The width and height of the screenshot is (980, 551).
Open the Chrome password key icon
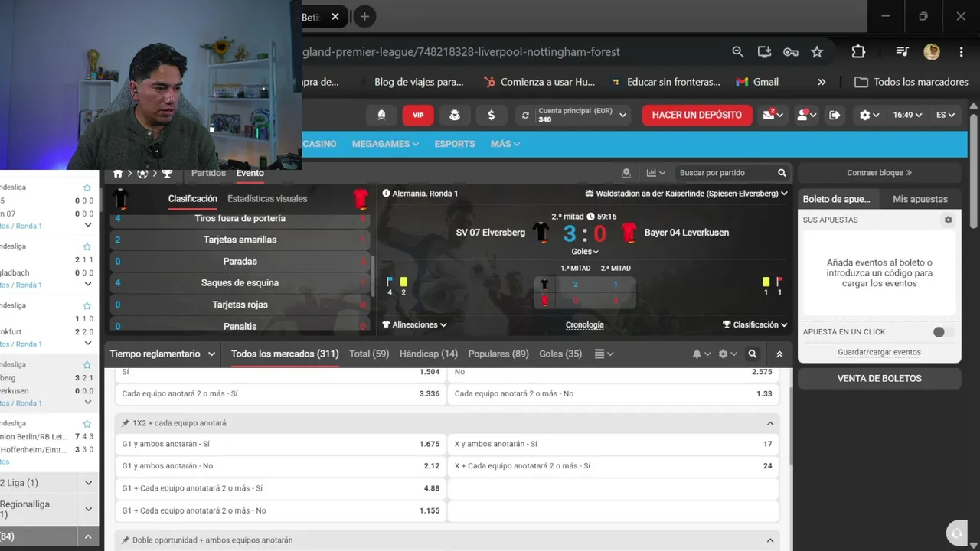click(x=791, y=52)
